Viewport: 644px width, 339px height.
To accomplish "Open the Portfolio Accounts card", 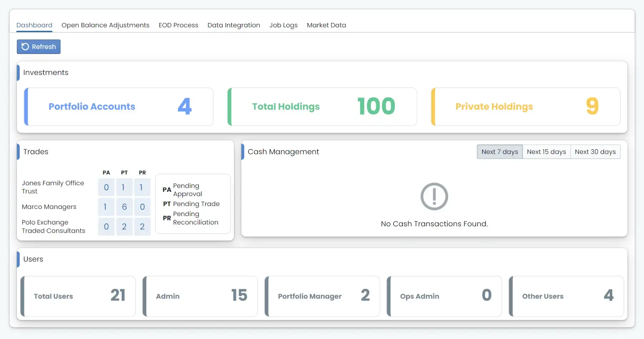I will pyautogui.click(x=119, y=107).
